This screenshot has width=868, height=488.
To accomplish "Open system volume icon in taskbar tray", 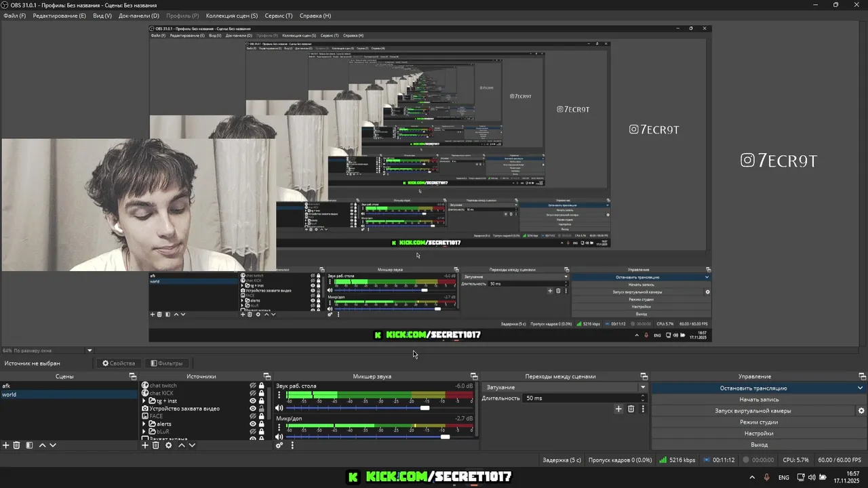I will tap(812, 477).
